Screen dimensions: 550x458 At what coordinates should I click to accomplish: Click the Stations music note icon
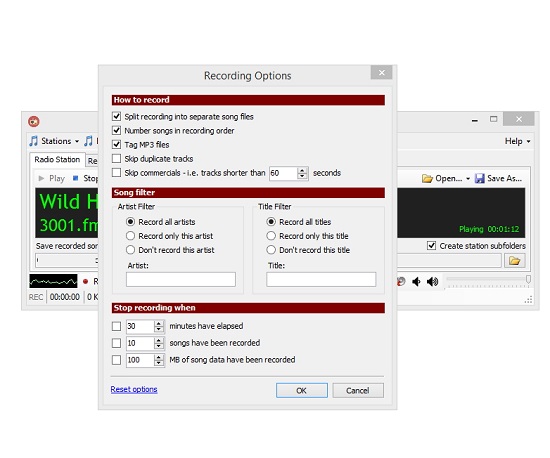coord(34,141)
